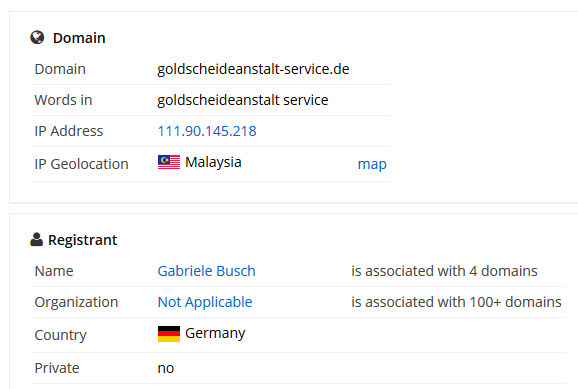Click the Malaysia country name text
The image size is (578, 389).
tap(213, 163)
